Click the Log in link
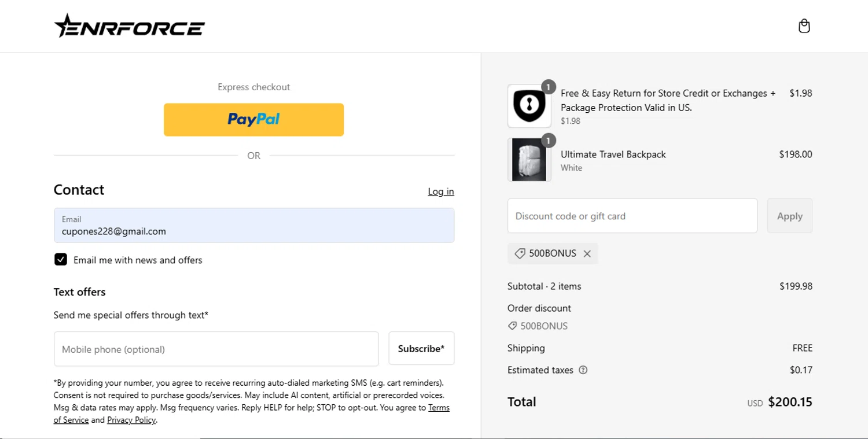The height and width of the screenshot is (439, 868). [441, 191]
